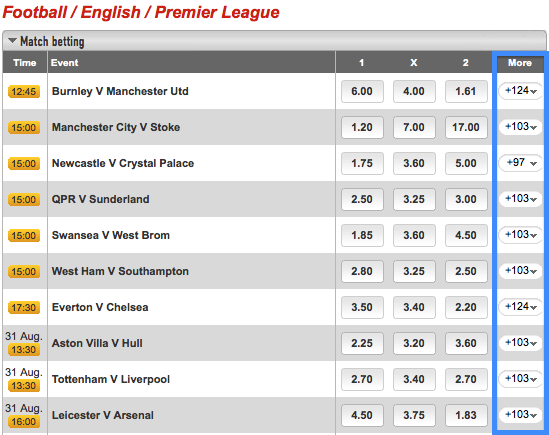The width and height of the screenshot is (549, 435).
Task: Select Burnley win odds 6.00
Action: coord(362,91)
